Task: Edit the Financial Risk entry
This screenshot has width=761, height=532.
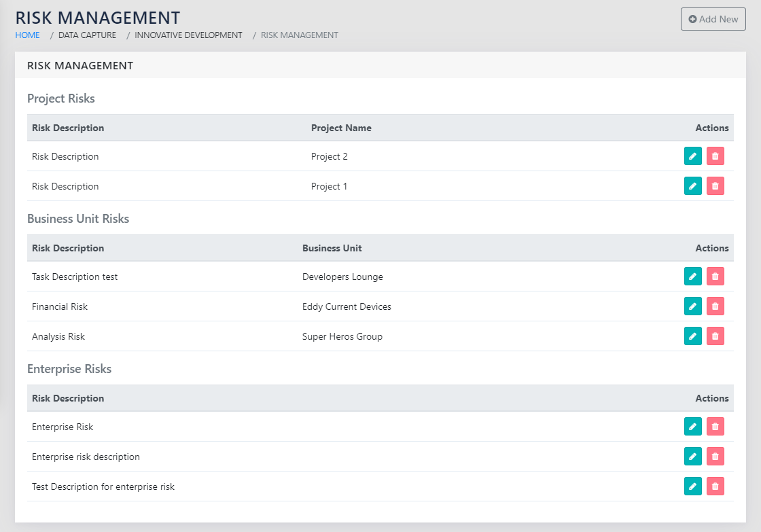Action: 692,306
